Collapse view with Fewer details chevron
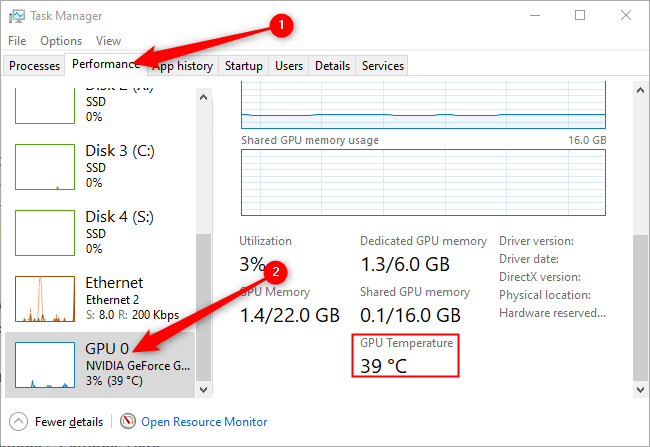The image size is (650, 447). (17, 422)
